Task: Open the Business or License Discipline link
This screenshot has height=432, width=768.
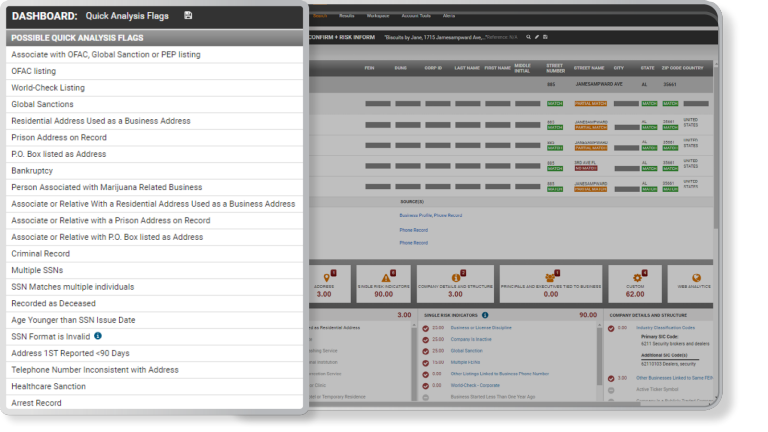Action: [481, 327]
